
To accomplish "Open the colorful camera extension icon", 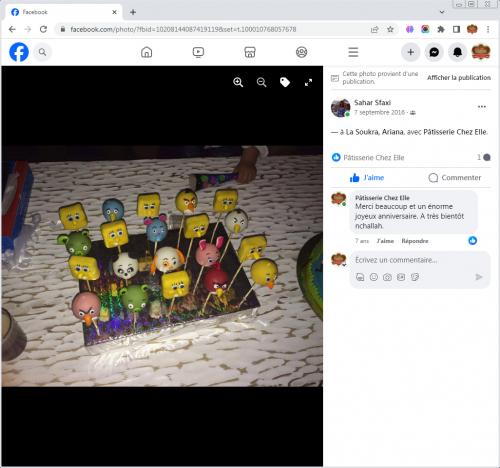I will coord(425,29).
